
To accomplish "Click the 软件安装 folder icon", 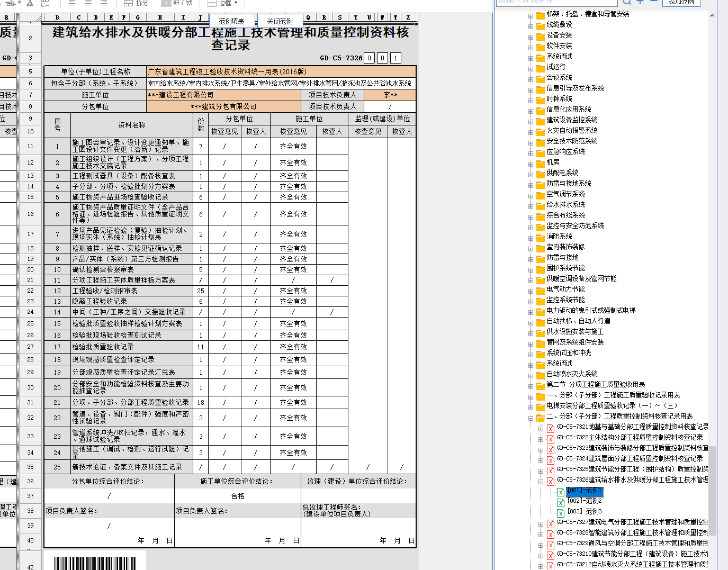I will pos(540,47).
